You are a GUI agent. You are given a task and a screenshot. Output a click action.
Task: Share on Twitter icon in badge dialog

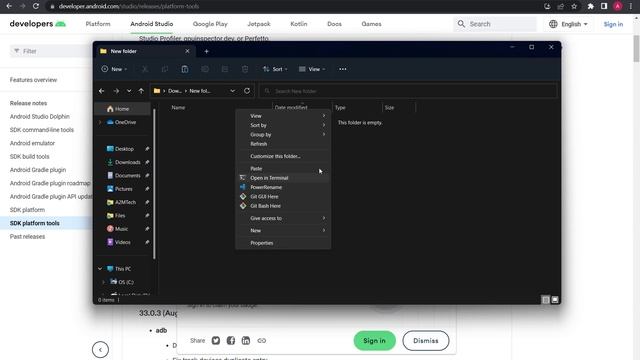216,340
